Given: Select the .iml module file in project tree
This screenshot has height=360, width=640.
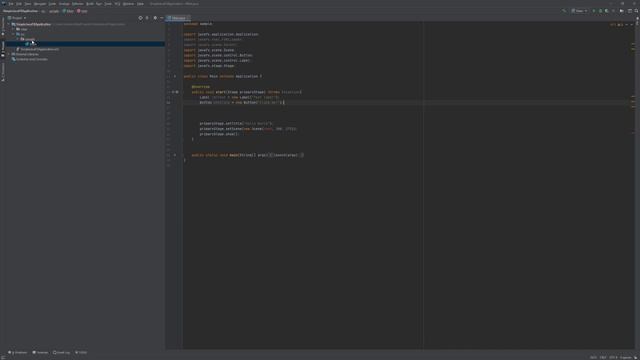Looking at the screenshot, I should 38,49.
